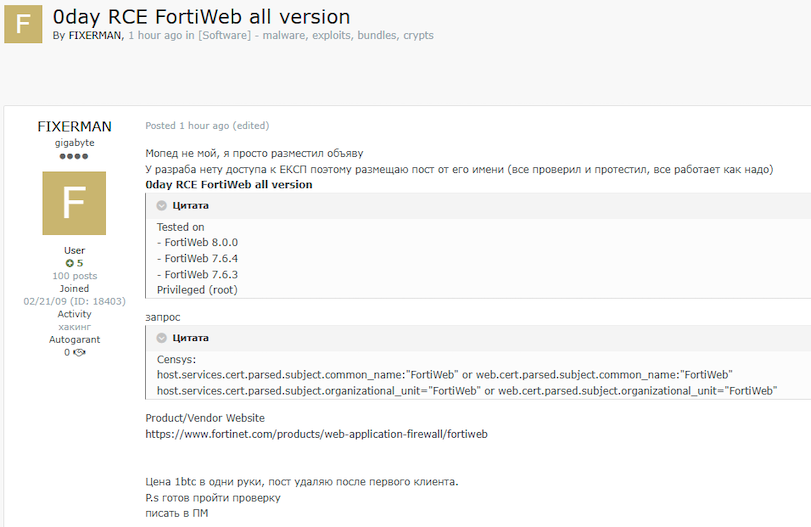Image resolution: width=811 pixels, height=527 pixels.
Task: Open FIXERMAN profile from the thread byline
Action: 95,36
